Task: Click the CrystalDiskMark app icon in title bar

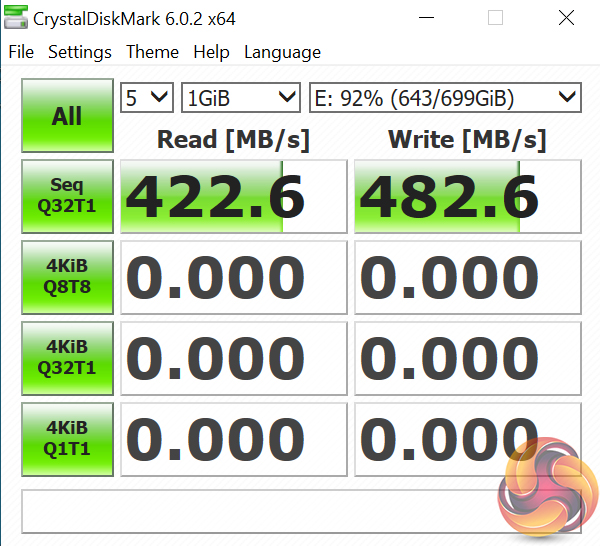Action: pos(16,18)
